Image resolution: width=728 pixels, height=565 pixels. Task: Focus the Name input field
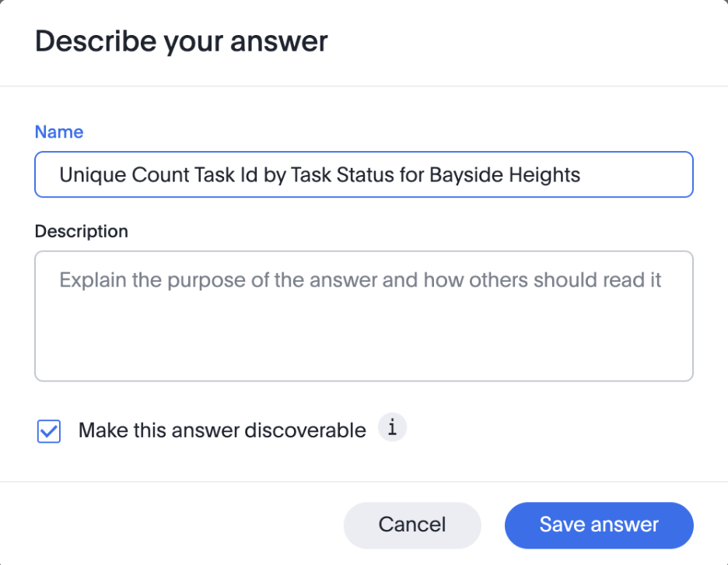click(363, 174)
